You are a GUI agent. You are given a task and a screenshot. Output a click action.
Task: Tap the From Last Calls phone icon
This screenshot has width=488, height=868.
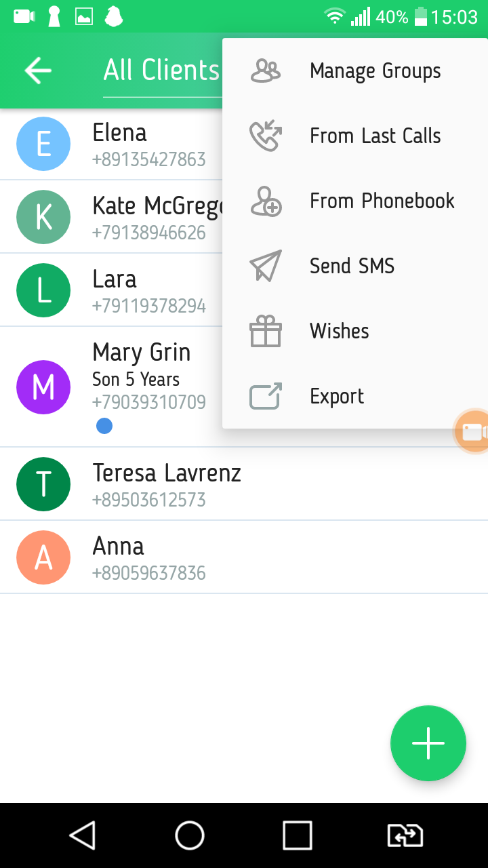tap(265, 136)
